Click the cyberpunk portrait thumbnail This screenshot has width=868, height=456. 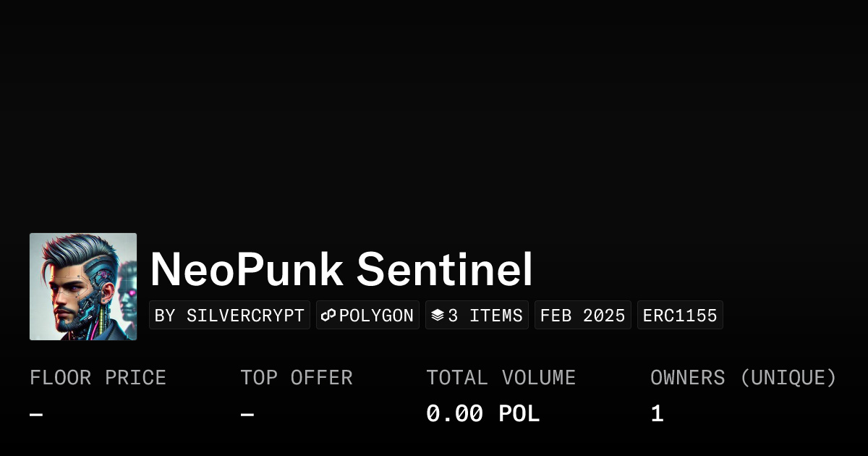point(82,286)
